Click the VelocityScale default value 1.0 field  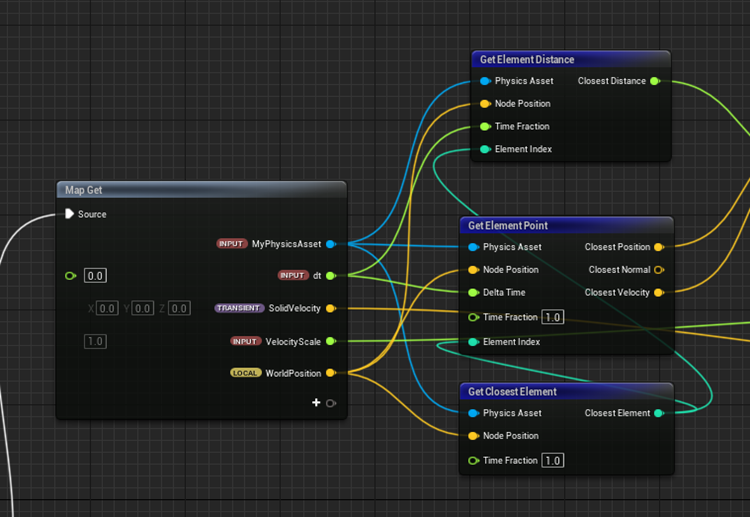coord(95,341)
